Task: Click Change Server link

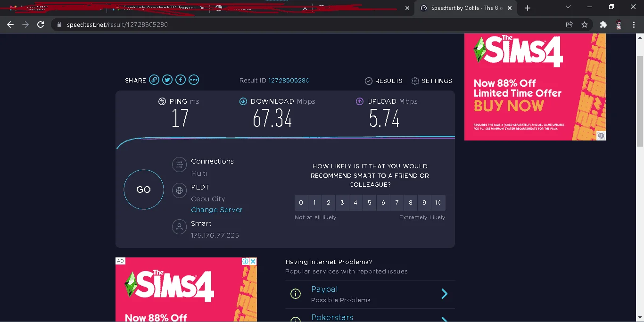Action: [217, 210]
